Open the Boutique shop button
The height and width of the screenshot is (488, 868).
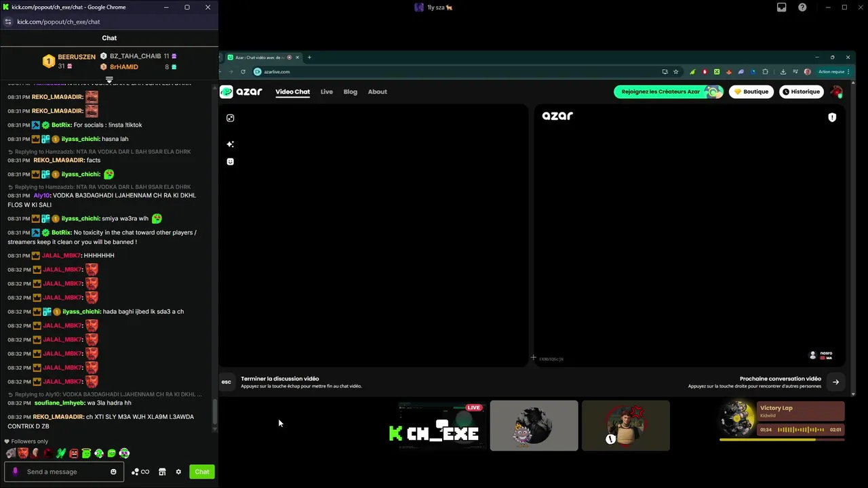pyautogui.click(x=751, y=91)
